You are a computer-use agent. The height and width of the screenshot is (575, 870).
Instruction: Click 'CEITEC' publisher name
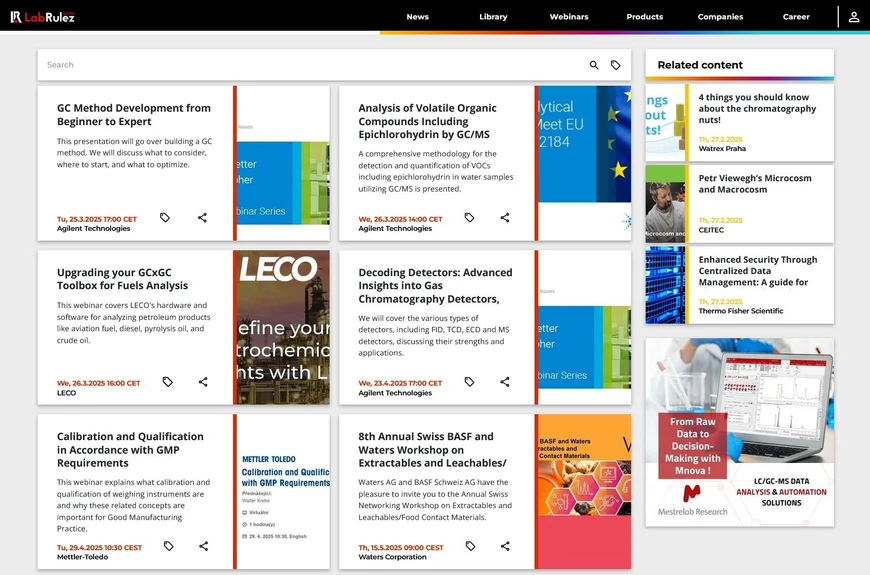(711, 229)
